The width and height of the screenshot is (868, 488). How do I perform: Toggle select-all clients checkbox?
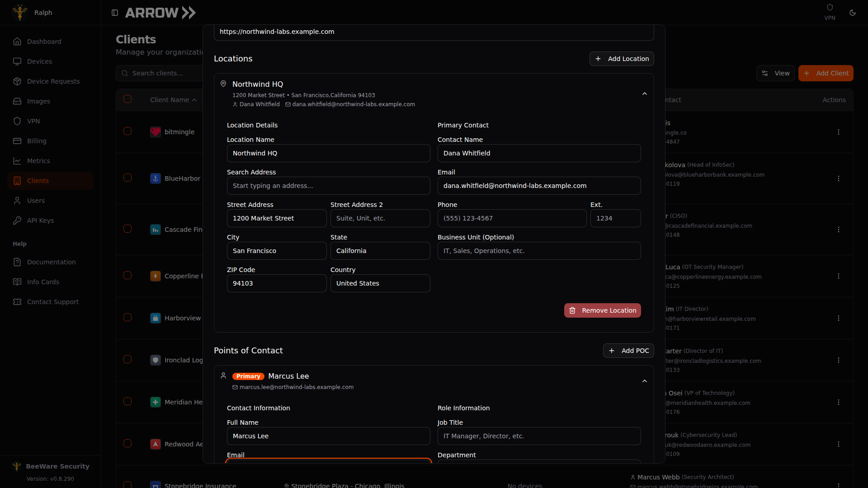pyautogui.click(x=127, y=99)
